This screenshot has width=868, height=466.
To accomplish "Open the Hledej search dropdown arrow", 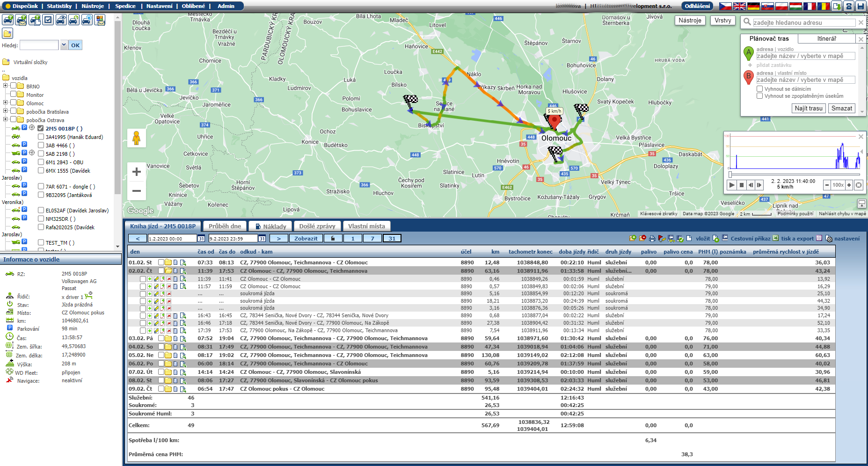I will click(x=64, y=45).
